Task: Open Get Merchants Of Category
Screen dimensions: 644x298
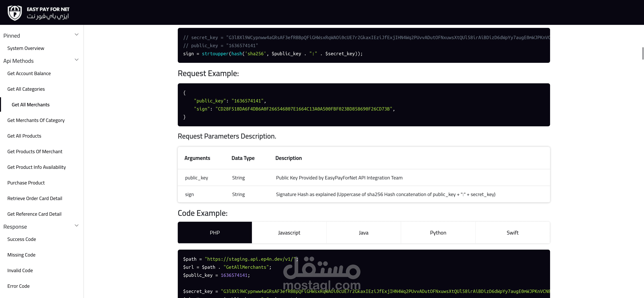Action: click(36, 120)
